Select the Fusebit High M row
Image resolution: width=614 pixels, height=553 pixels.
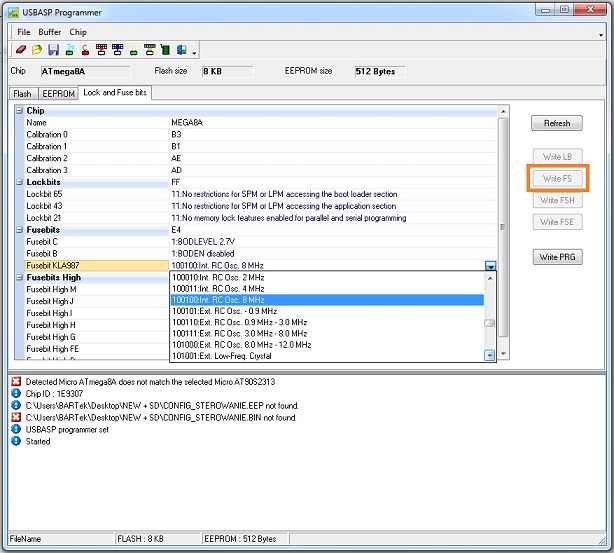tap(96, 289)
